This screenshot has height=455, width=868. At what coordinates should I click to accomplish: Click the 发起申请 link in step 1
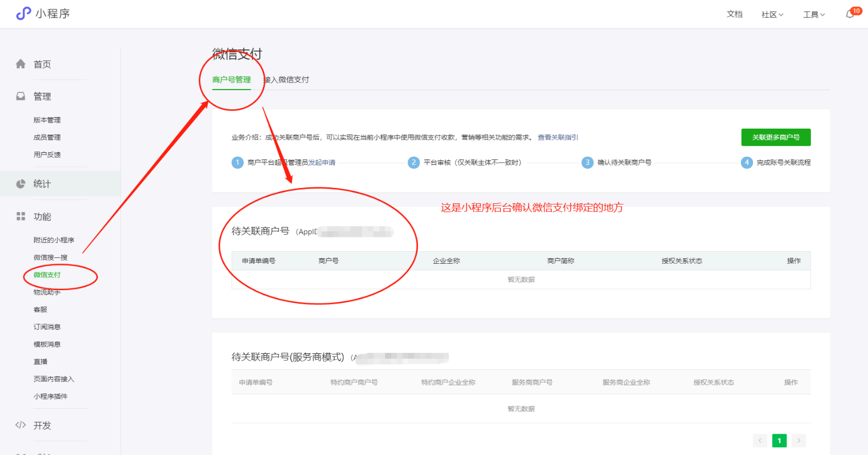click(x=322, y=163)
